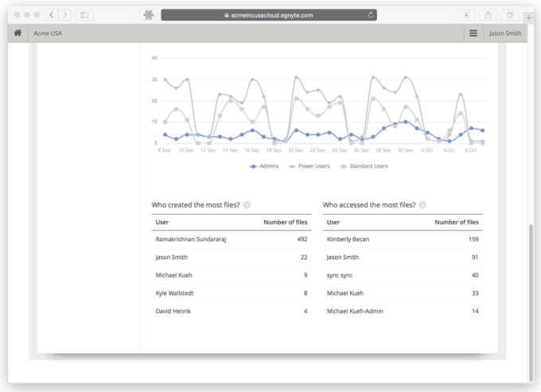The image size is (541, 392).
Task: Click the Safari share icon
Action: [x=488, y=15]
